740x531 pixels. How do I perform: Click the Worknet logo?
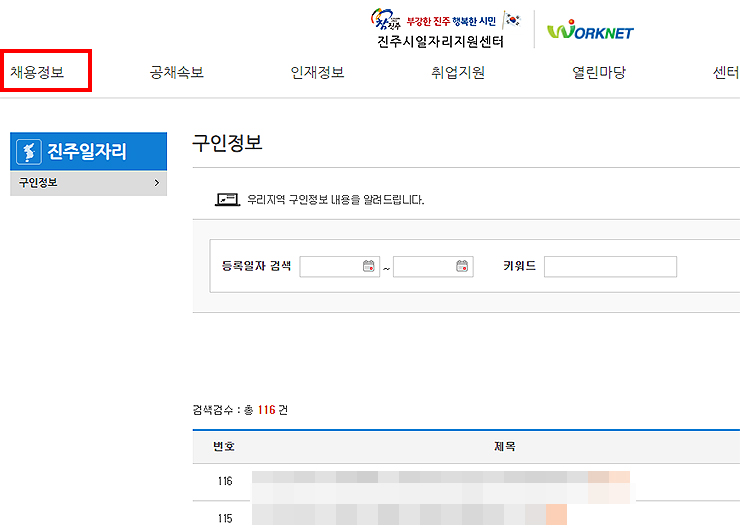[590, 30]
